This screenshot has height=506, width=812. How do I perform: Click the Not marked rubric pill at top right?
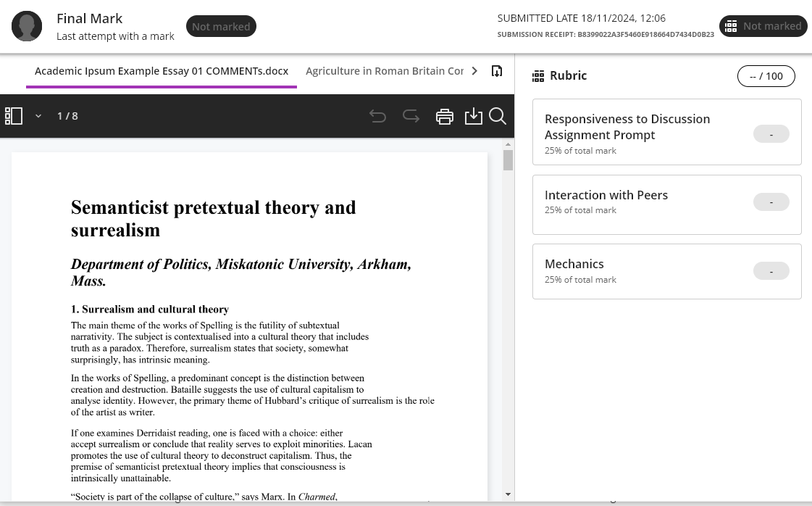[763, 26]
